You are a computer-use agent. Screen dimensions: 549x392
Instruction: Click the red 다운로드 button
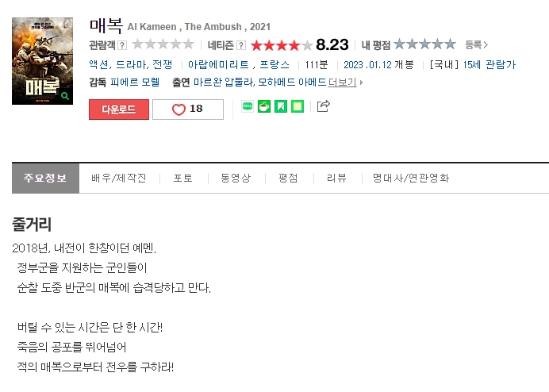point(119,110)
